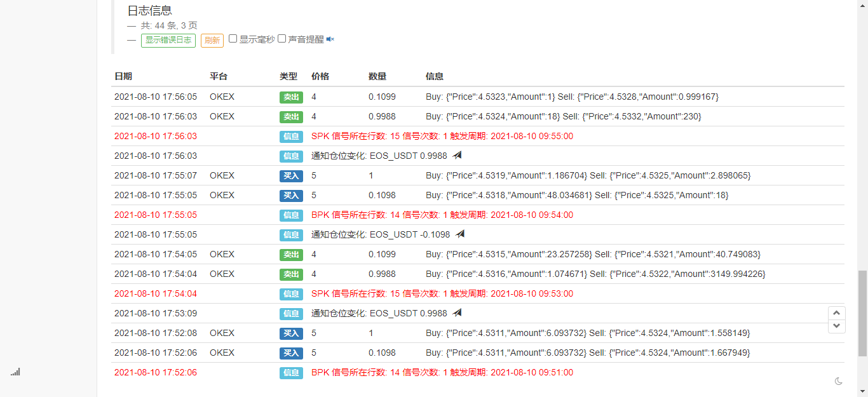Click price 5 in 17:52:08 row
Viewport: 868px width, 397px height.
[x=314, y=333]
